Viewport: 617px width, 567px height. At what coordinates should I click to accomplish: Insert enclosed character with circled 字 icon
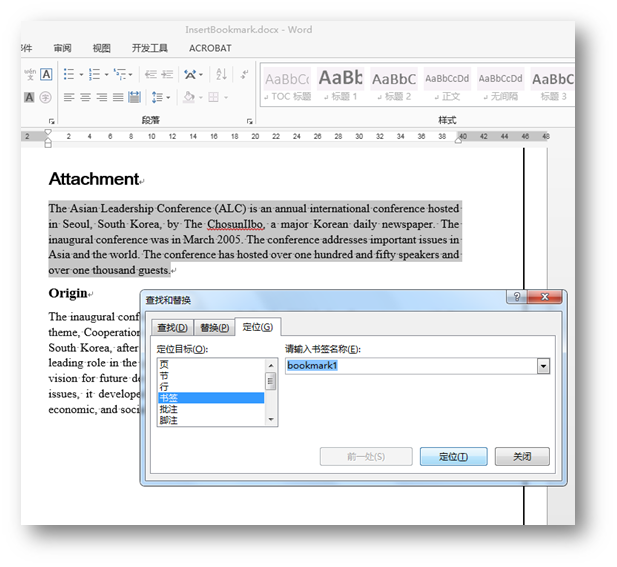coord(46,97)
